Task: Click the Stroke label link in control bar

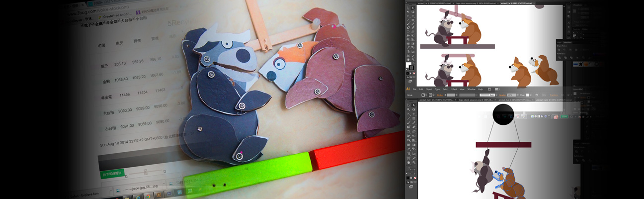Action: coord(440,95)
